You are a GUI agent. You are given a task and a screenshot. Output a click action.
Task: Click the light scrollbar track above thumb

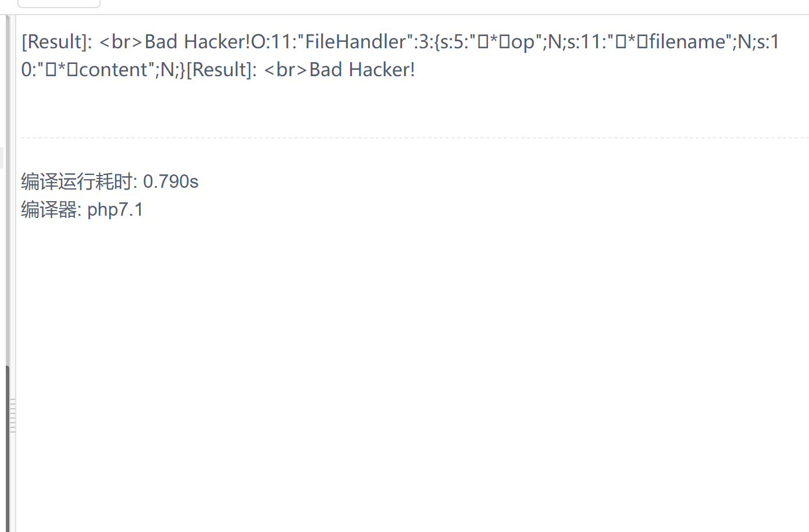pyautogui.click(x=8, y=192)
